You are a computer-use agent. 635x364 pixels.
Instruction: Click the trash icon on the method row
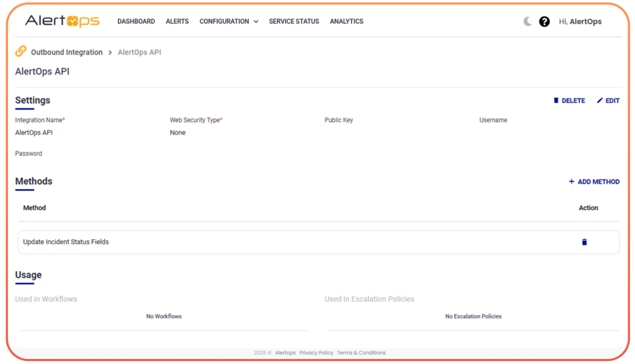pyautogui.click(x=584, y=242)
